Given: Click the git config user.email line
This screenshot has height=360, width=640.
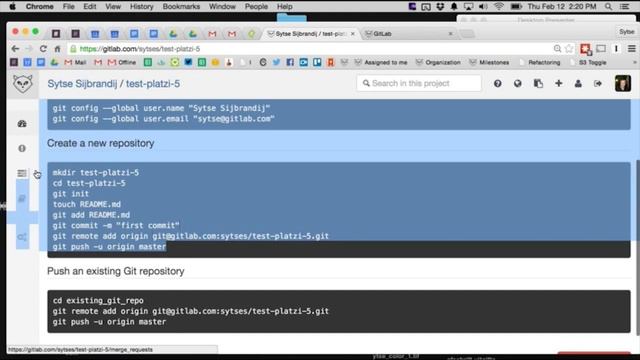Looking at the screenshot, I should pos(163,119).
